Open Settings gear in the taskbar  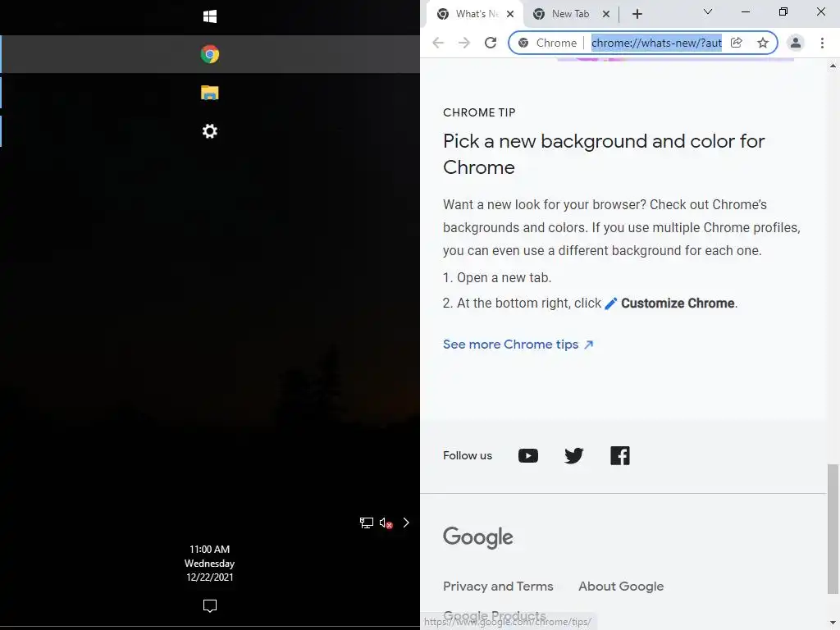[x=209, y=131]
